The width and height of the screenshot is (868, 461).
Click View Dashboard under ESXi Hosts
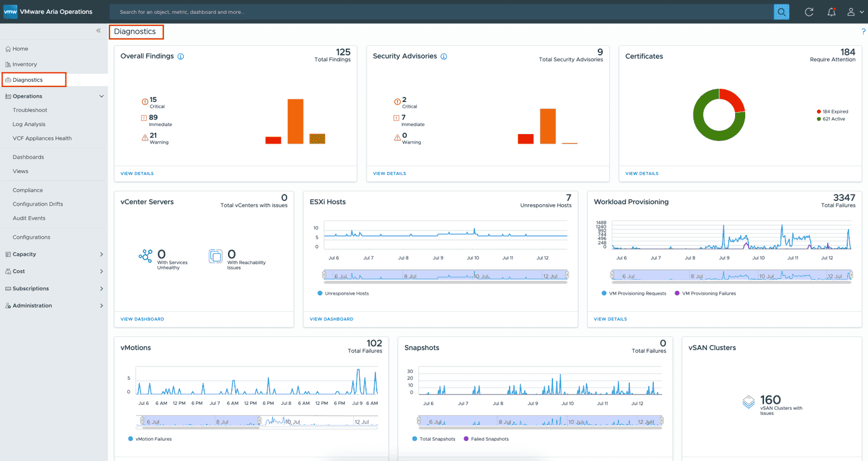(x=331, y=319)
